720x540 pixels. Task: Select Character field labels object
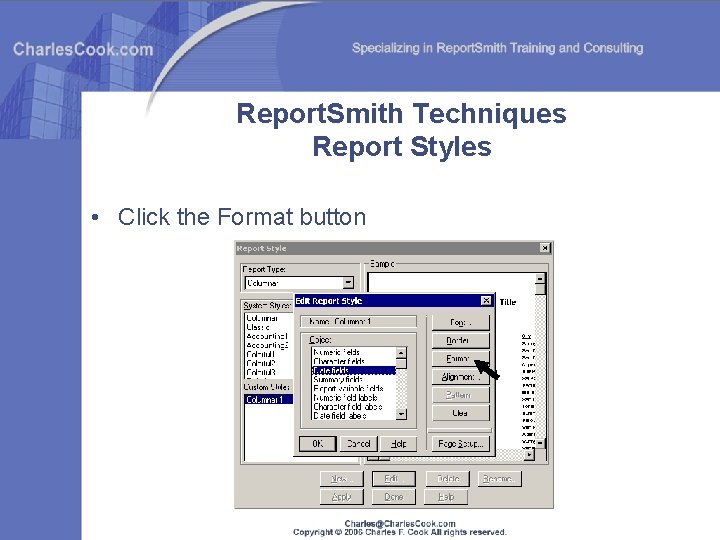click(354, 406)
